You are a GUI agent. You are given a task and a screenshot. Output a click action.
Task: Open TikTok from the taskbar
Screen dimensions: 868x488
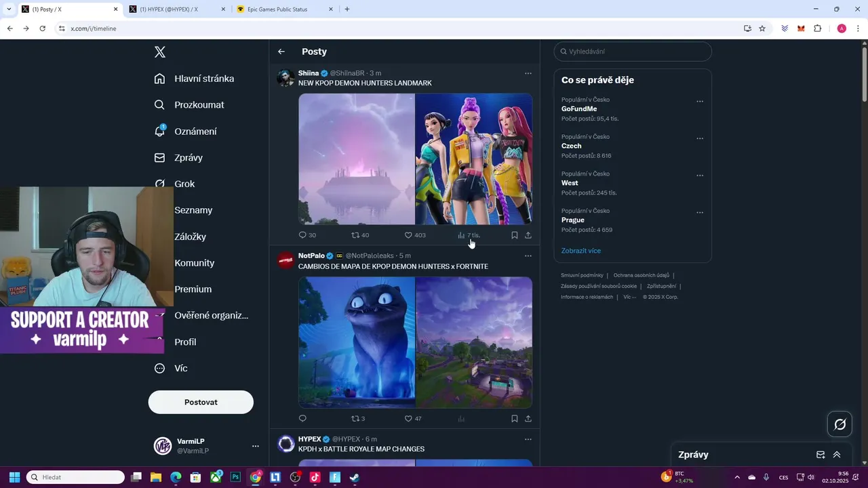315,477
